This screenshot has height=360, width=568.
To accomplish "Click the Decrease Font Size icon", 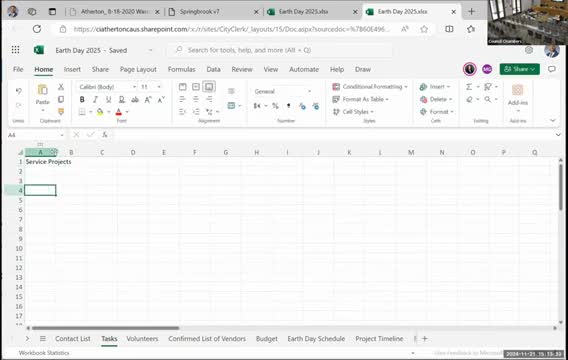I will (x=161, y=100).
